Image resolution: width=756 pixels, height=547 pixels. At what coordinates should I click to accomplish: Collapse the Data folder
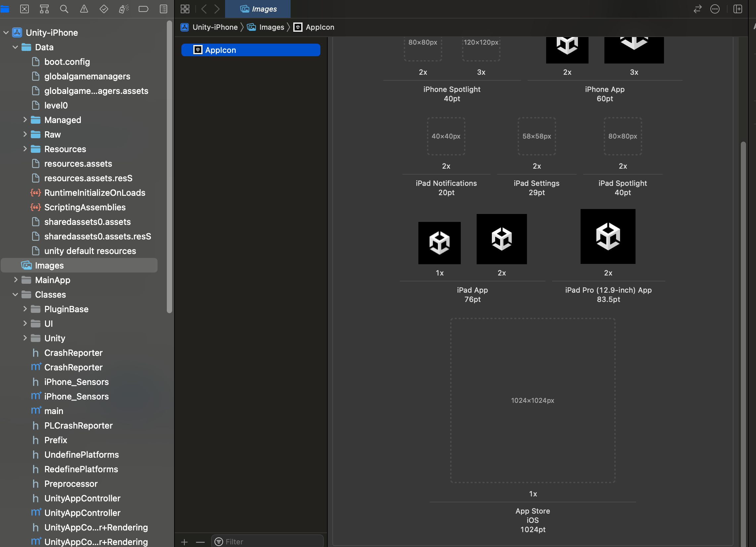click(x=15, y=47)
